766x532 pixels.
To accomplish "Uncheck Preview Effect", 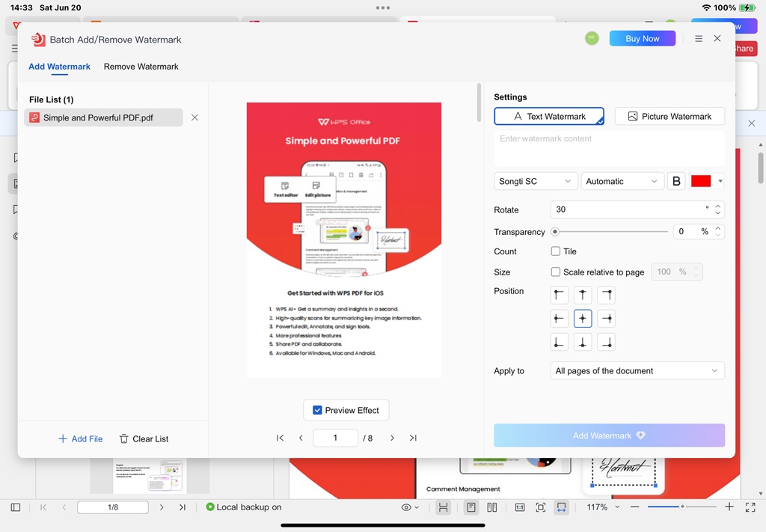I will [x=317, y=410].
